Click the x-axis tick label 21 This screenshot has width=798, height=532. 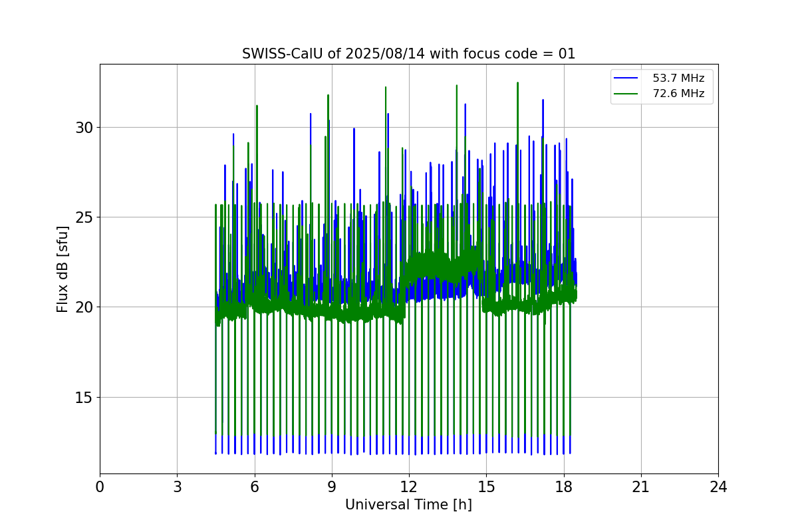tap(641, 487)
